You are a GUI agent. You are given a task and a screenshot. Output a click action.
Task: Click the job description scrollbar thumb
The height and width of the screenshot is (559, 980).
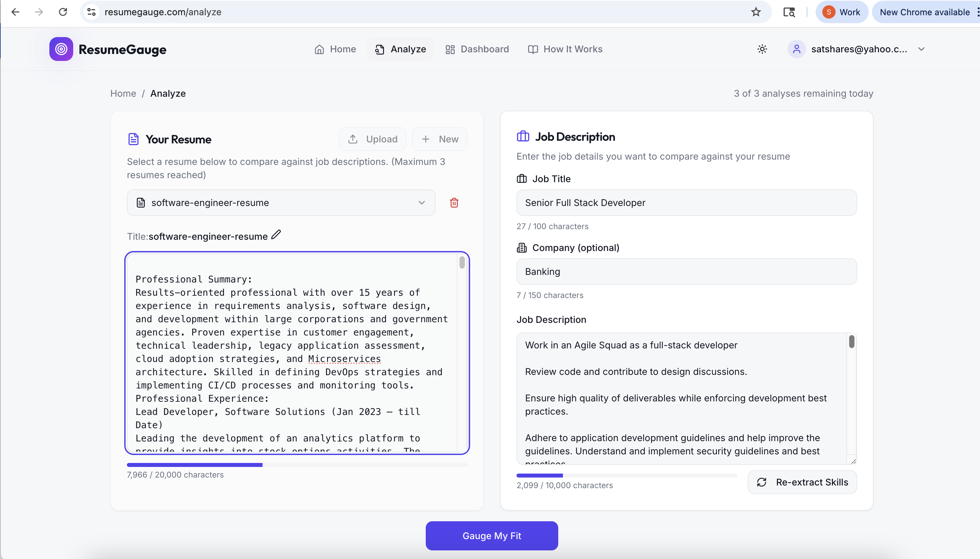point(851,341)
